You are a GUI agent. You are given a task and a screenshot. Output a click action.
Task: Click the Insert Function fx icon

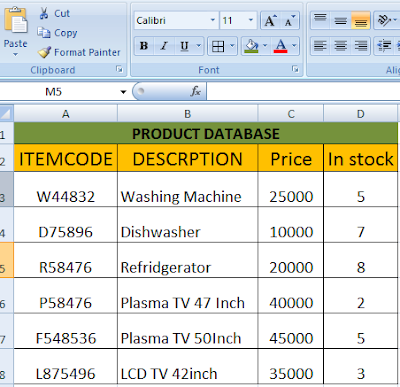coord(196,91)
